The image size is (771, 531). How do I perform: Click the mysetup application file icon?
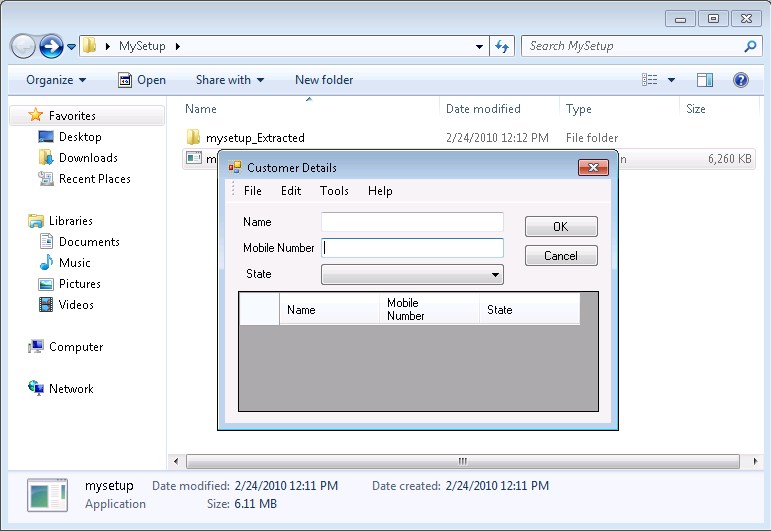[x=194, y=158]
